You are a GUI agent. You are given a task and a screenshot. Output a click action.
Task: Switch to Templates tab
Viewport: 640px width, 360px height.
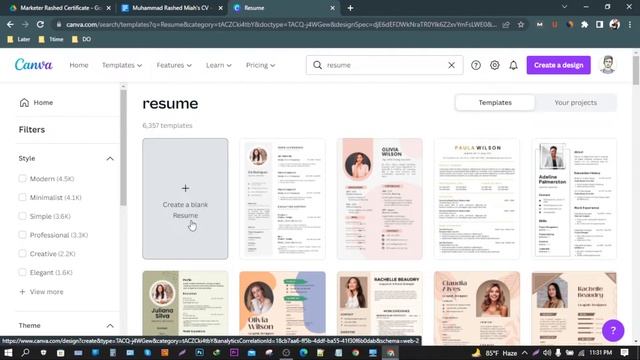click(x=495, y=102)
